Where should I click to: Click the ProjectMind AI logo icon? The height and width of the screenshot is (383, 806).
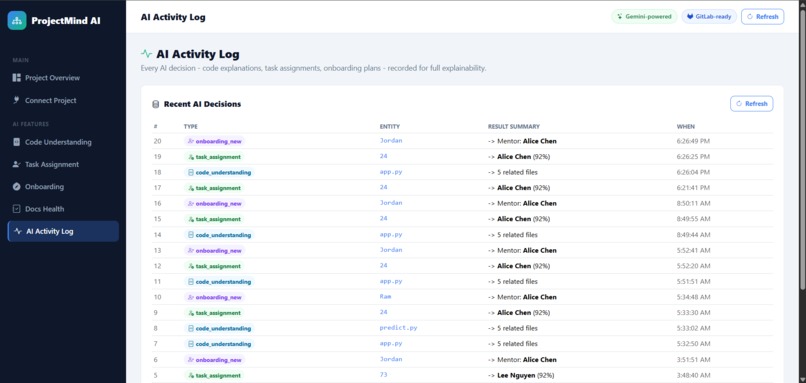(x=17, y=21)
